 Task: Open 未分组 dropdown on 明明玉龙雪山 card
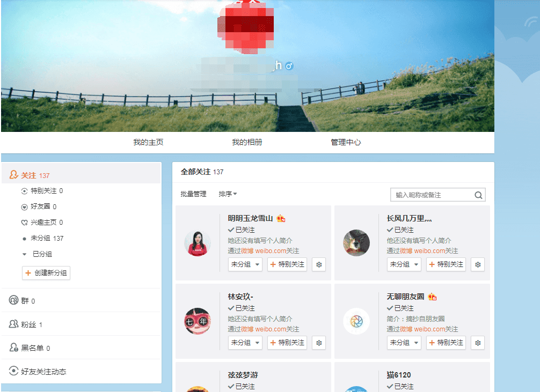click(x=245, y=264)
